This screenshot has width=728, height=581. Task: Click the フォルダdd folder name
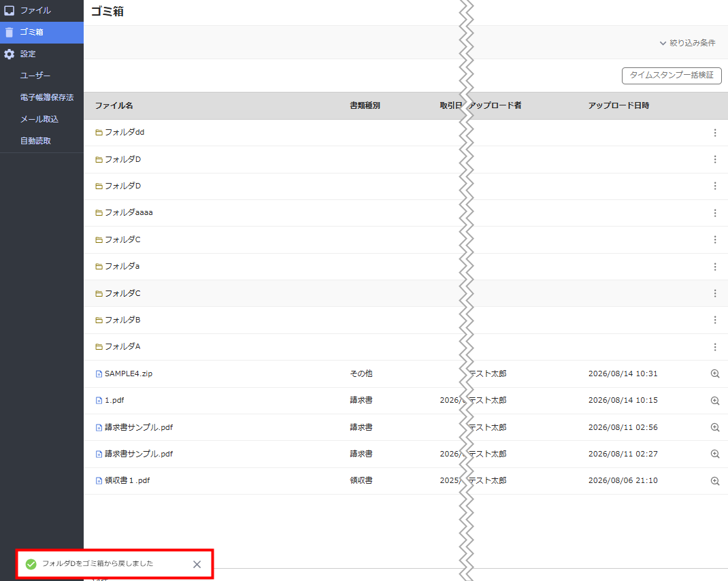(125, 133)
